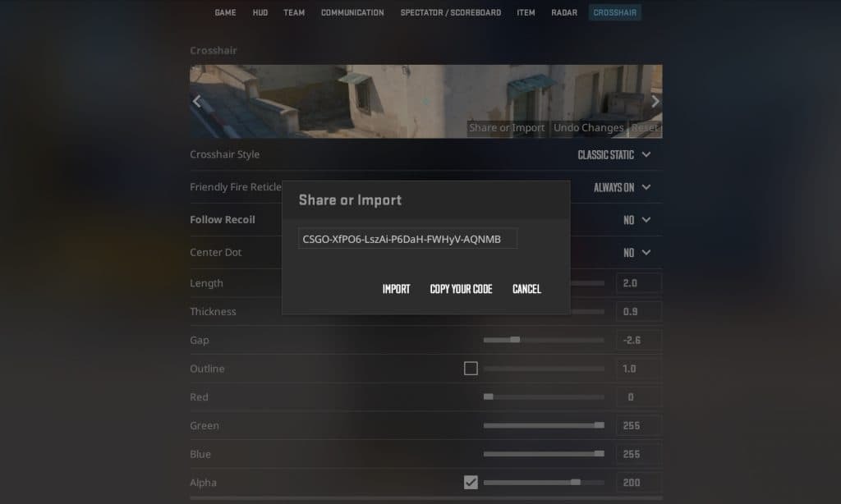Click Copy Your Code button
Screen dimensions: 841x504
coord(461,289)
